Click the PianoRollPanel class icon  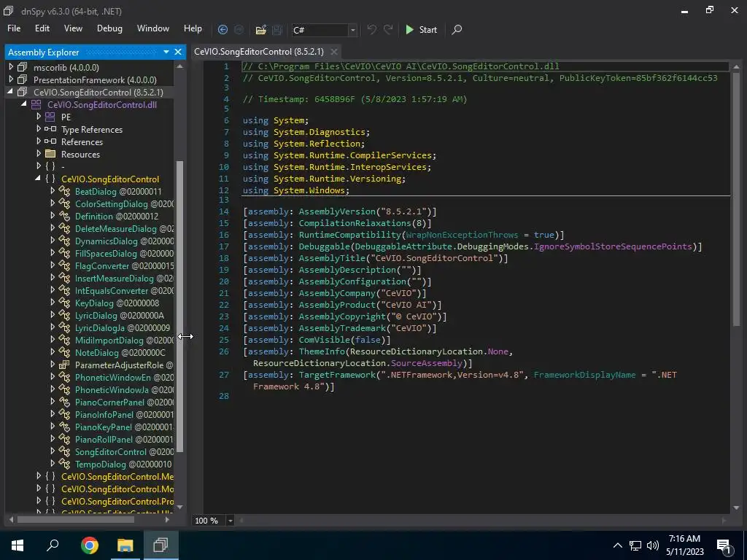click(x=64, y=439)
